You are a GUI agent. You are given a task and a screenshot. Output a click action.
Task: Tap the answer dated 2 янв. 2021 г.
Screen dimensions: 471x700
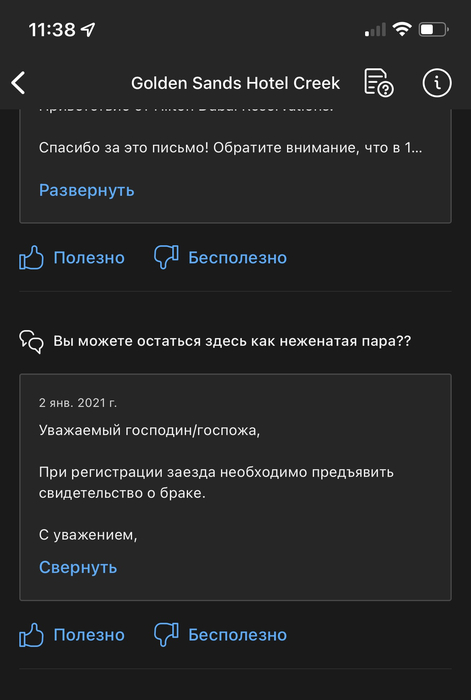click(x=235, y=487)
